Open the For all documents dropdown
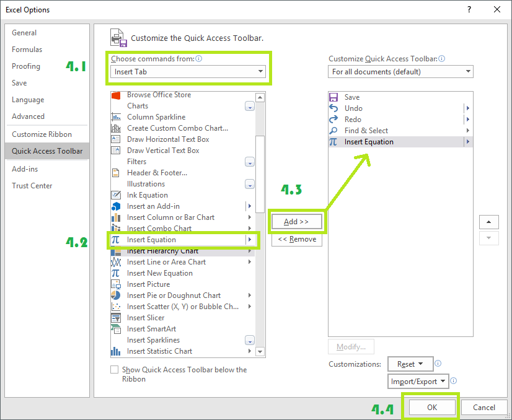 (x=400, y=71)
